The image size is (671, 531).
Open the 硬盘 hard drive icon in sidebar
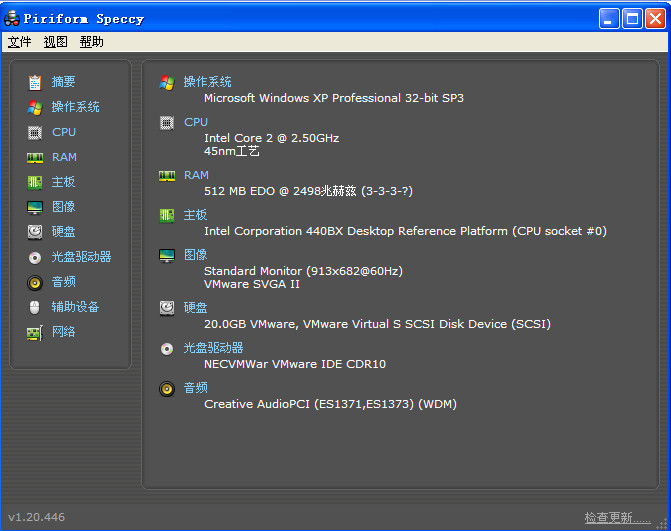[35, 232]
